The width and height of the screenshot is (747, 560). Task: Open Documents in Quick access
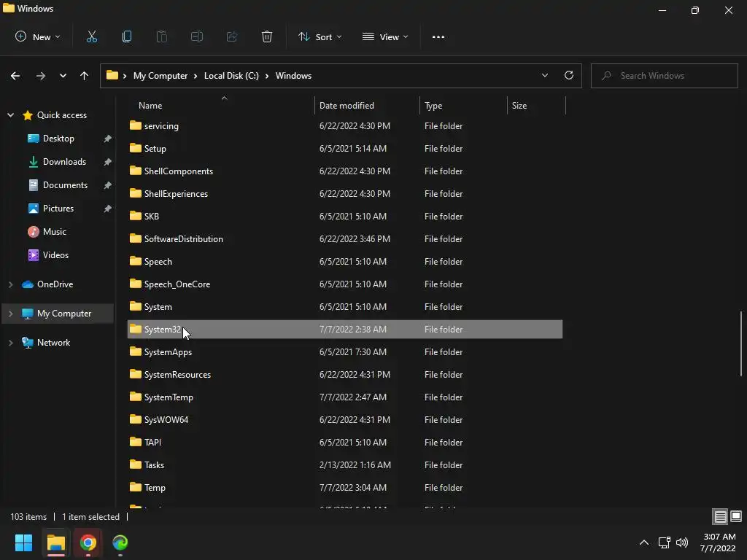click(65, 185)
